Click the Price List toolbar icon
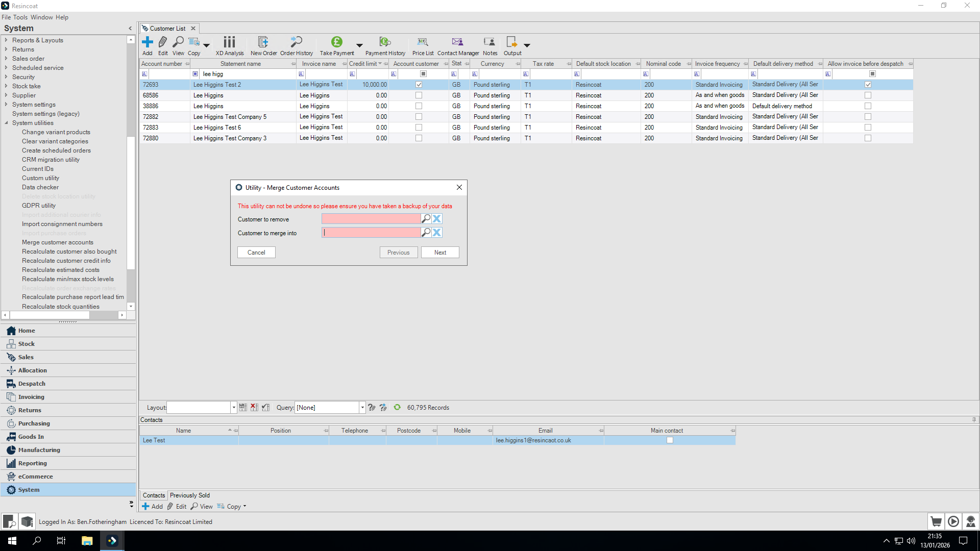 click(x=422, y=42)
